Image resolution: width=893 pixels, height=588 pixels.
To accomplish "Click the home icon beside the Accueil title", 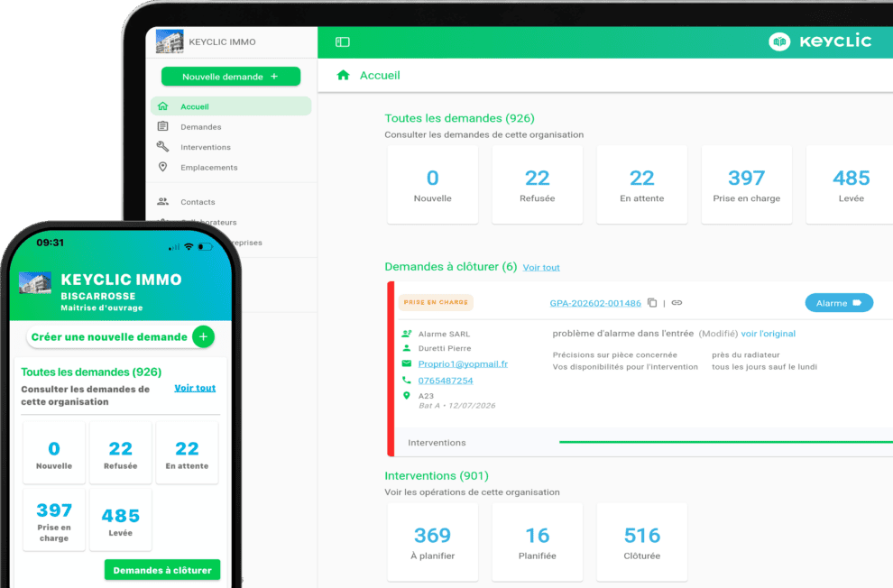I will [343, 75].
